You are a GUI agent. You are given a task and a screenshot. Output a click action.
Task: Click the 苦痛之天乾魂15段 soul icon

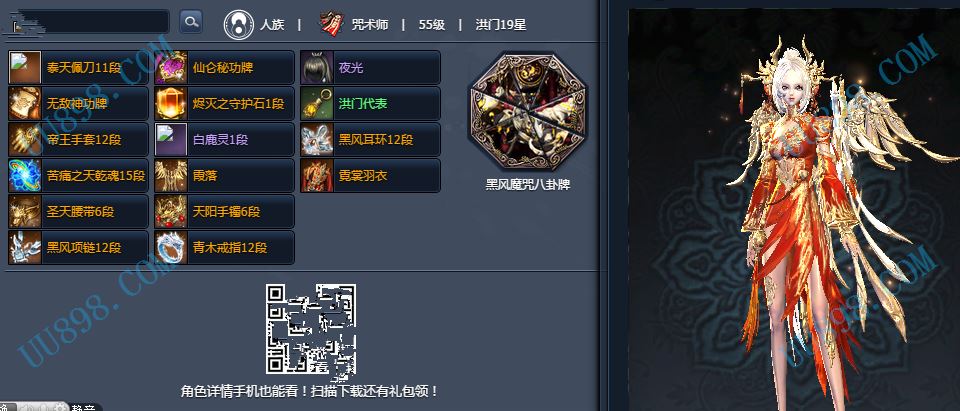pos(25,176)
